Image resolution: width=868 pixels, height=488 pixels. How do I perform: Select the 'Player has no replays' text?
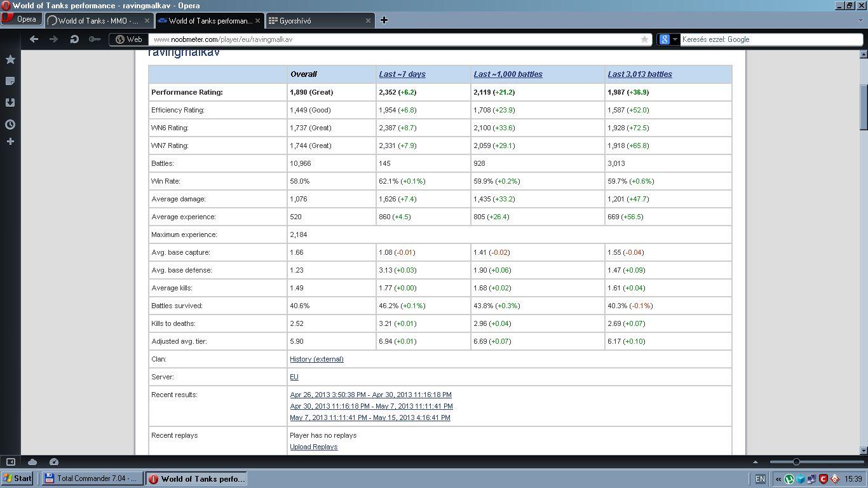coord(323,435)
